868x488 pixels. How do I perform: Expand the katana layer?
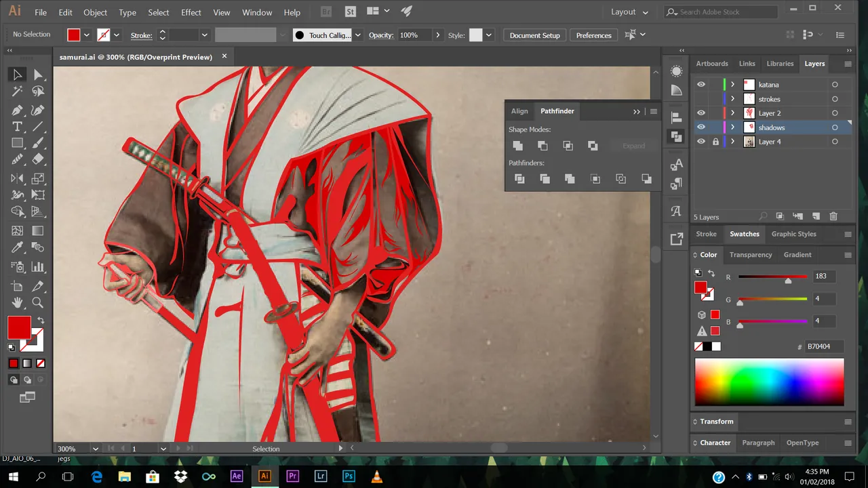(732, 85)
